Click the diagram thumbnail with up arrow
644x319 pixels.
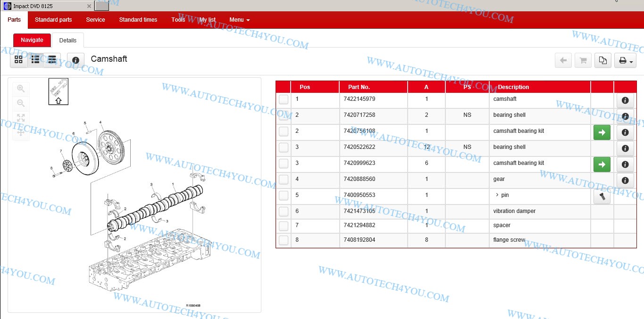[59, 91]
